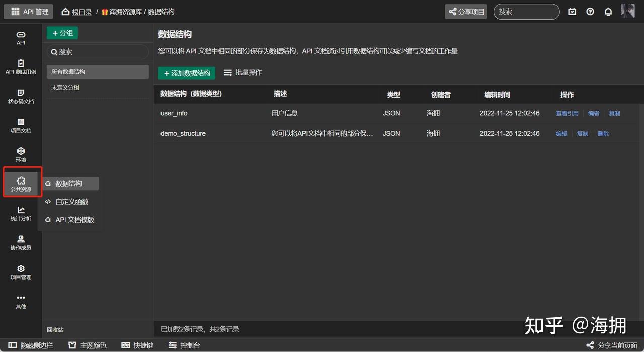Open 其他 more options sidebar item
The width and height of the screenshot is (644, 352).
coord(21,301)
